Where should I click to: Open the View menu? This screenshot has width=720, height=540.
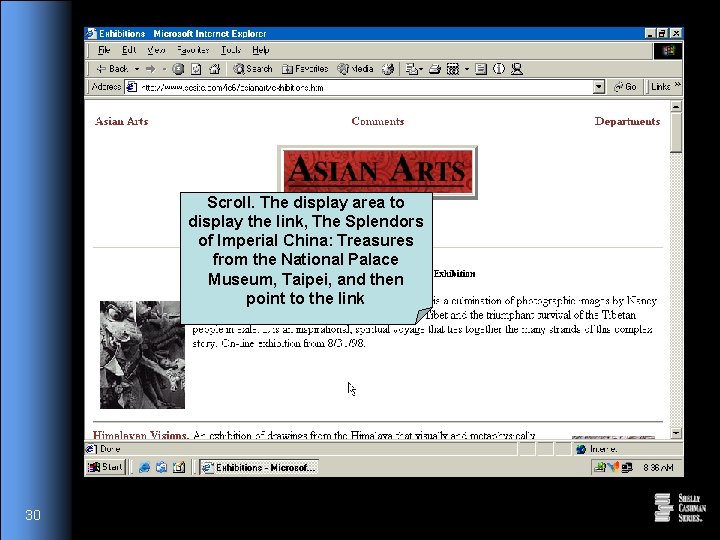pyautogui.click(x=156, y=50)
